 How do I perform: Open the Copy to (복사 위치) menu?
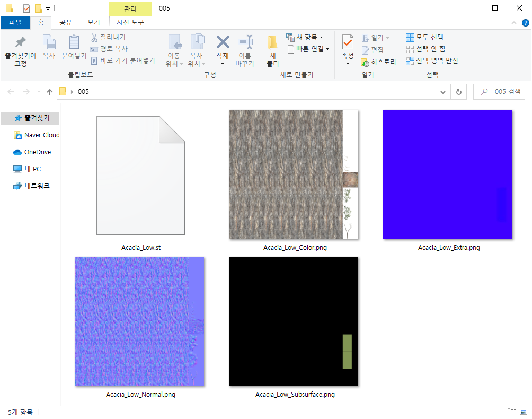(197, 50)
